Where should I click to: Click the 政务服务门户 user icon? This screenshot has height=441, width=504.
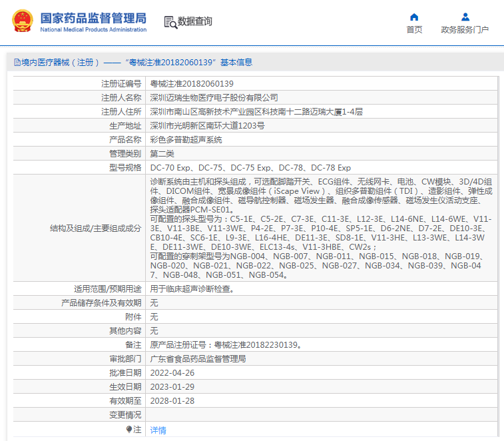(465, 17)
